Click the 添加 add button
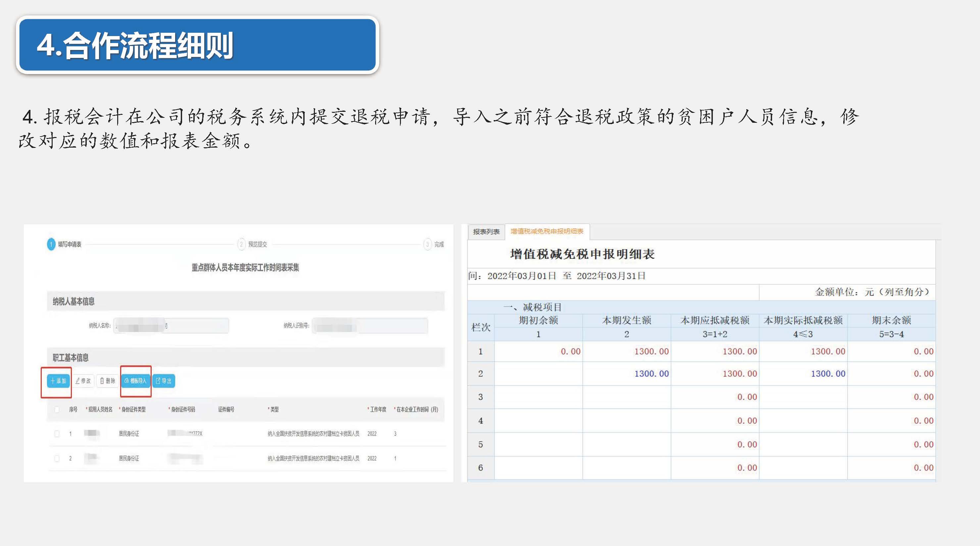Viewport: 980px width, 546px height. click(58, 381)
